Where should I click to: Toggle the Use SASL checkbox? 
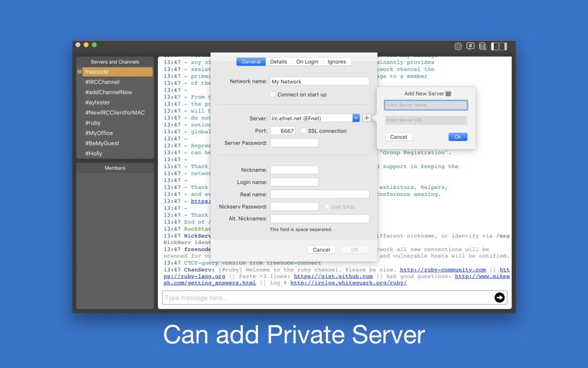tap(327, 206)
